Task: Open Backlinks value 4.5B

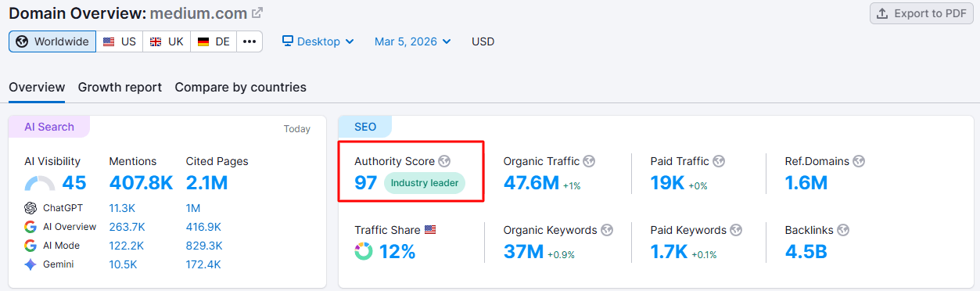Action: pos(806,252)
